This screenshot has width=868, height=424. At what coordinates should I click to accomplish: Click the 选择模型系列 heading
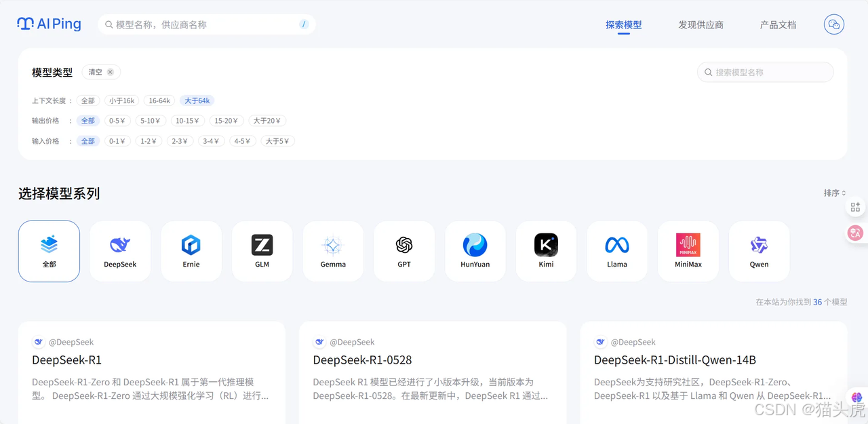[59, 193]
